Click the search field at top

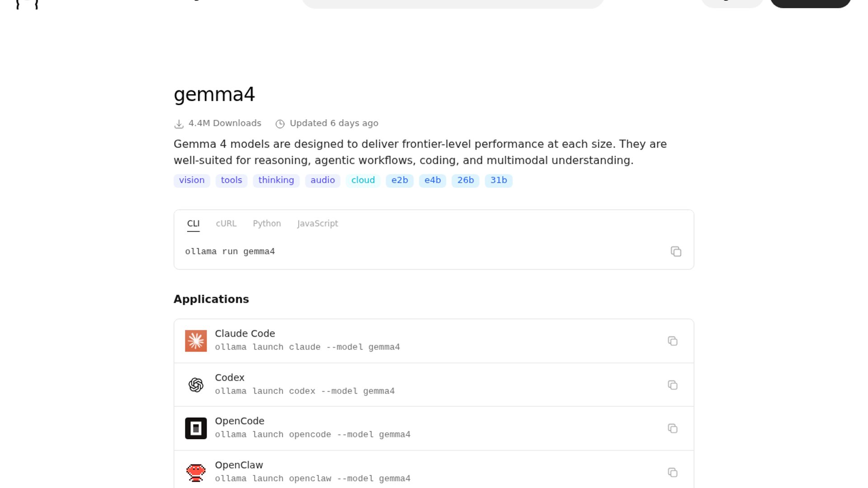click(453, 3)
